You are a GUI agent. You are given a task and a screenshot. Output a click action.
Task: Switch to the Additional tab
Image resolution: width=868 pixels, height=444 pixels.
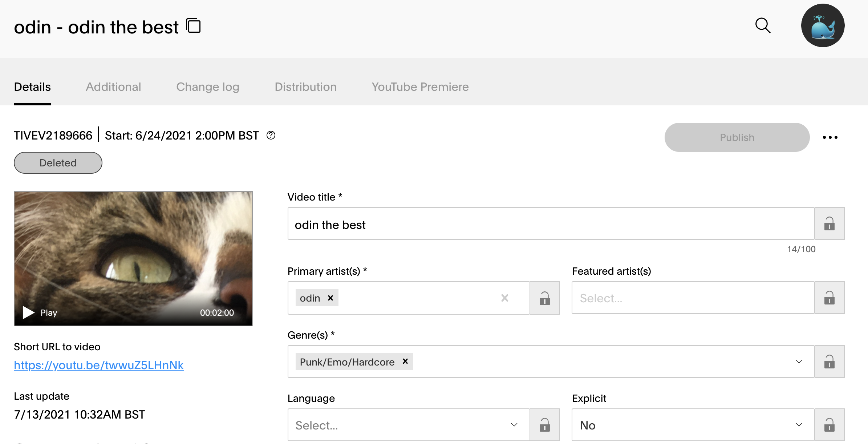coord(113,87)
